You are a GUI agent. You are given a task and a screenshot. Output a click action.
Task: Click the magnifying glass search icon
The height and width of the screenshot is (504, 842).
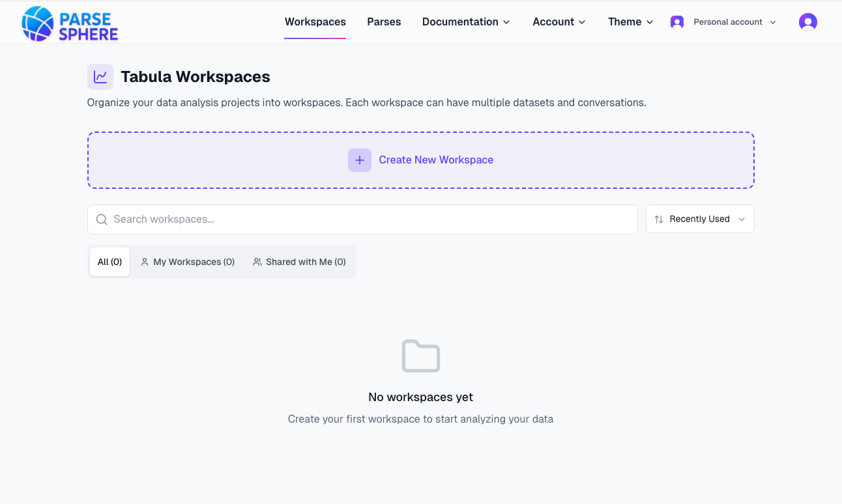102,219
